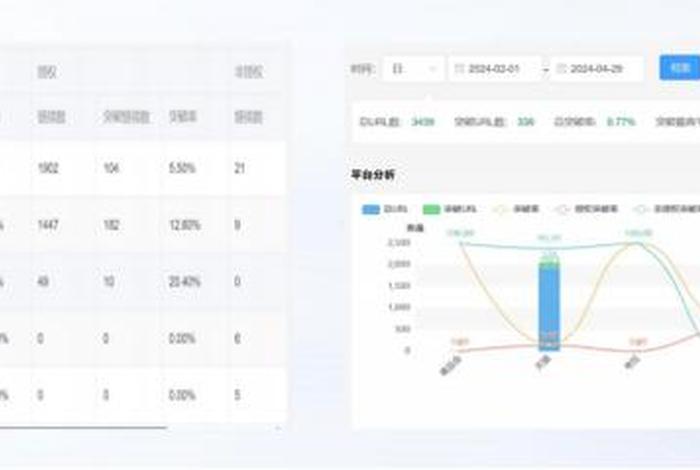Viewport: 700px width, 470px height.
Task: Click the end date field 2024-04-29
Action: (597, 69)
